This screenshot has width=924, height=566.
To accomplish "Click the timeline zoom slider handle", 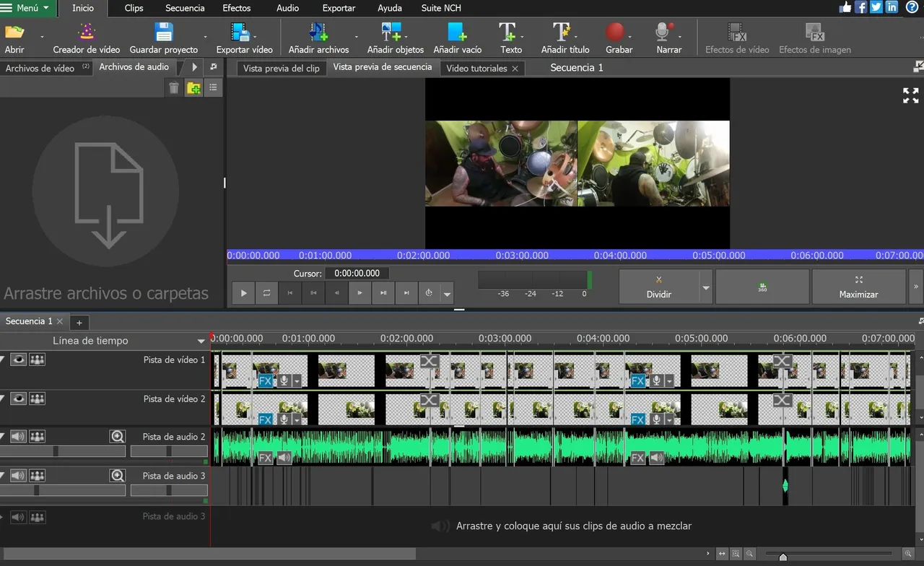I will pos(783,556).
